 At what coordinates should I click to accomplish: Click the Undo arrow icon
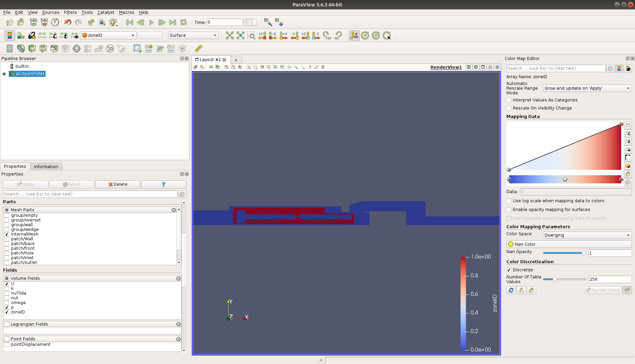(68, 23)
